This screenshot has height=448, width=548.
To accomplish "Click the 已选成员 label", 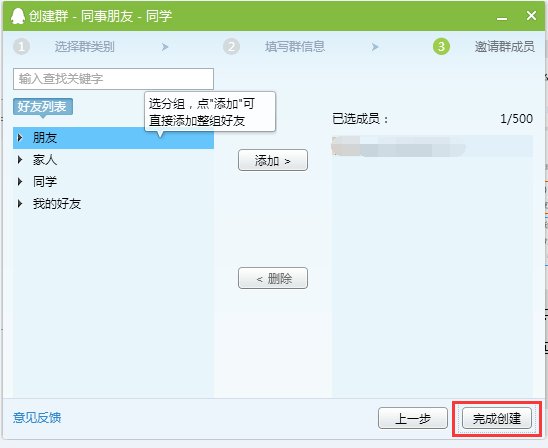I will click(360, 119).
